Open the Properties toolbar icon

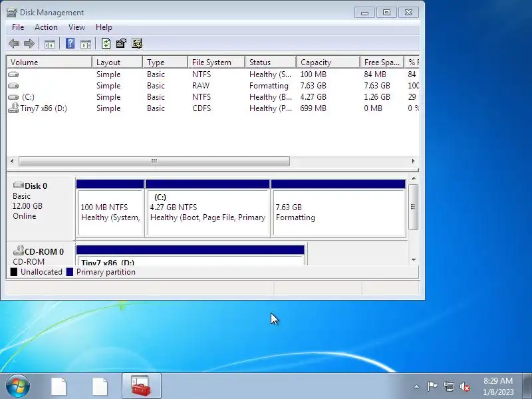point(121,43)
